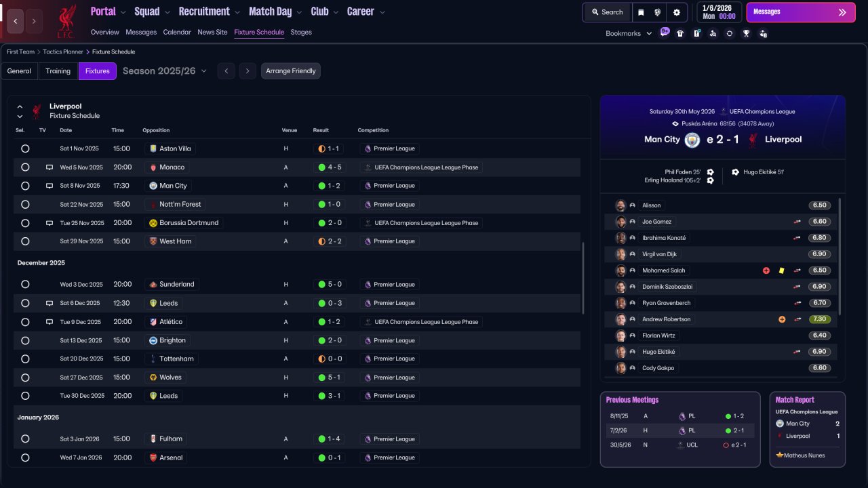Click the 1/6/2026 Mon date box
This screenshot has width=868, height=488.
(x=719, y=12)
